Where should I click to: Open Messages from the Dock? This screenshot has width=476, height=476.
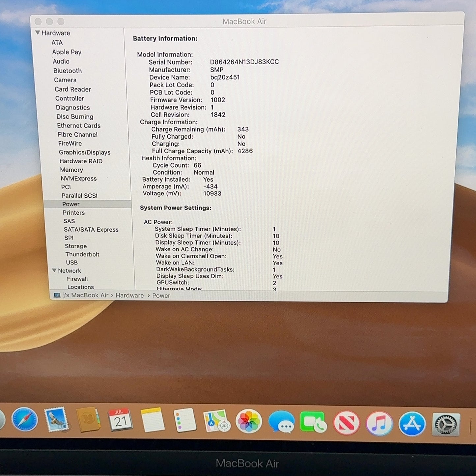click(281, 422)
